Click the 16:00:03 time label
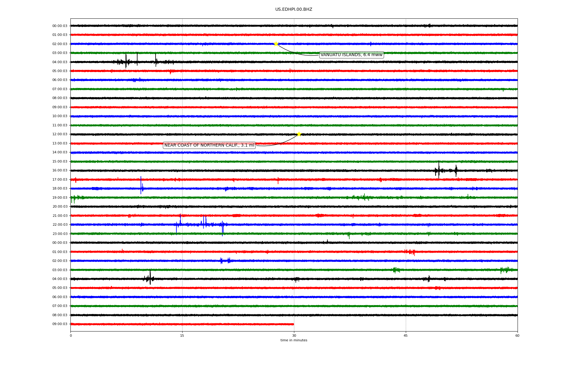Image resolution: width=588 pixels, height=368 pixels. point(60,171)
